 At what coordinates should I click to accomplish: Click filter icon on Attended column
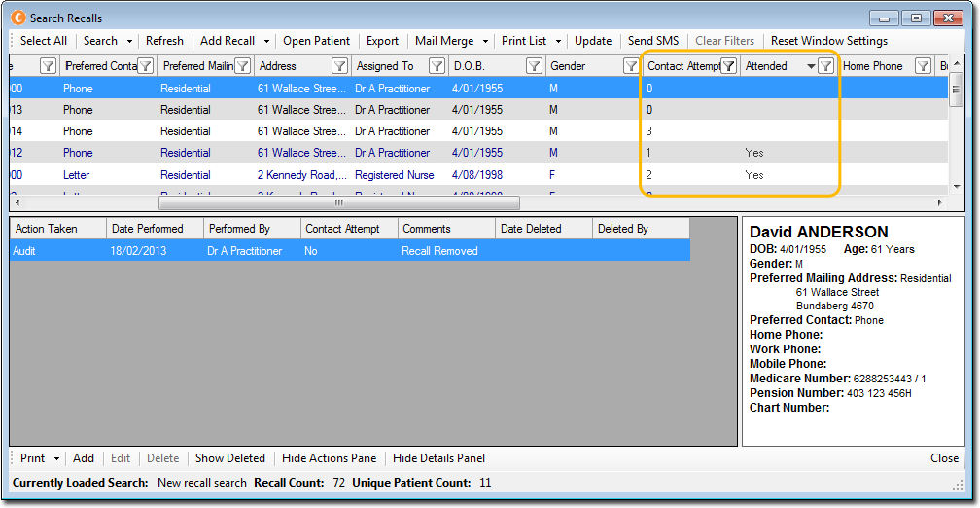pos(825,66)
